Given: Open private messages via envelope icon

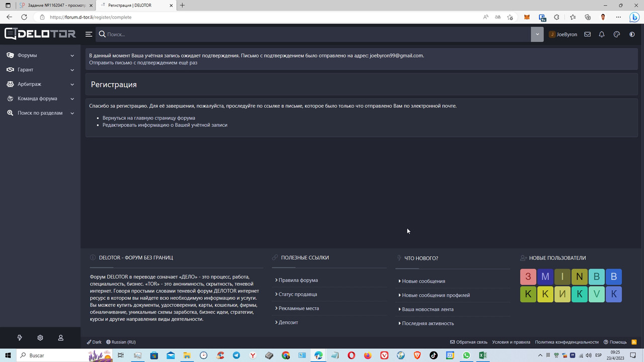Looking at the screenshot, I should pos(587,34).
